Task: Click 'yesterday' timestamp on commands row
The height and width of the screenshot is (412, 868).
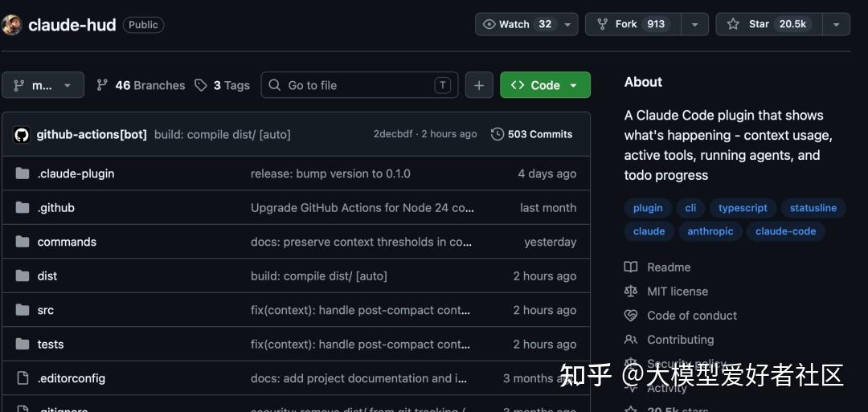Action: pos(551,243)
